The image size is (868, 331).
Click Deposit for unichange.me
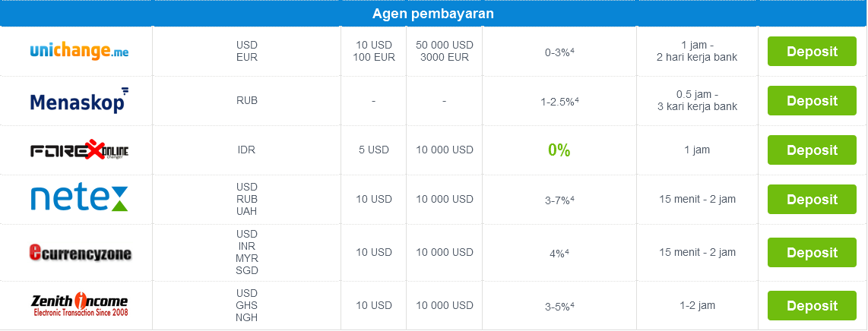click(x=812, y=52)
